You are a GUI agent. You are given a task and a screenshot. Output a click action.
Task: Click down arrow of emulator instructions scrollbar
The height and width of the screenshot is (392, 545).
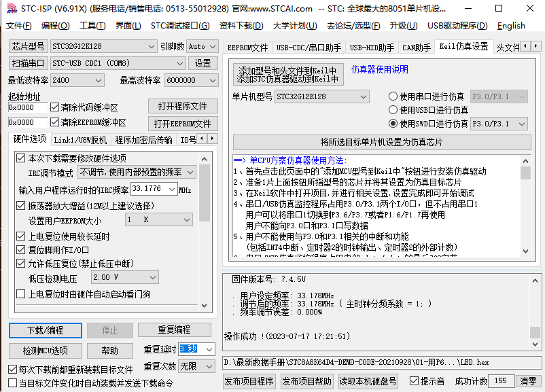tap(525, 251)
